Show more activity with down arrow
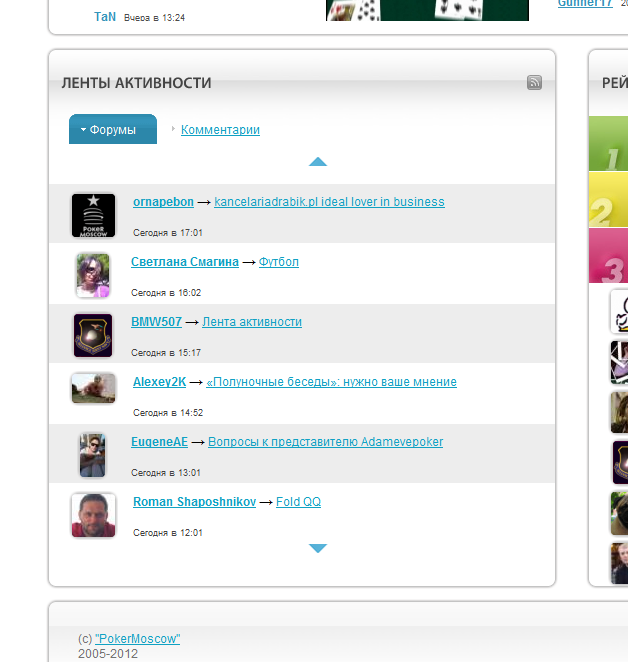The height and width of the screenshot is (662, 628). click(318, 548)
